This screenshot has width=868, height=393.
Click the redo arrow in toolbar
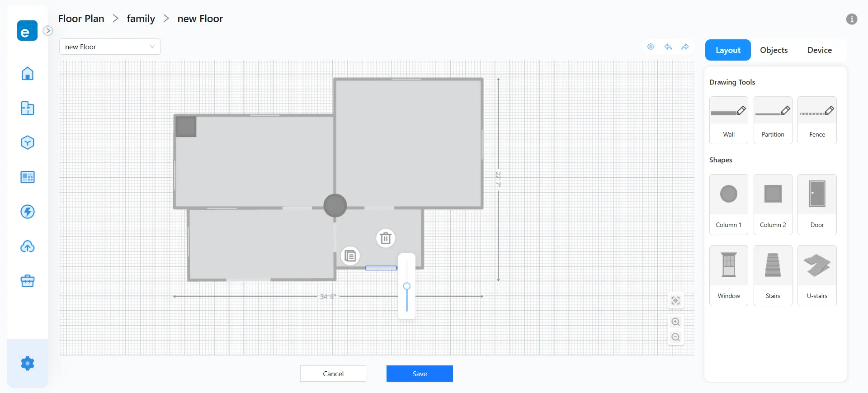click(x=685, y=47)
